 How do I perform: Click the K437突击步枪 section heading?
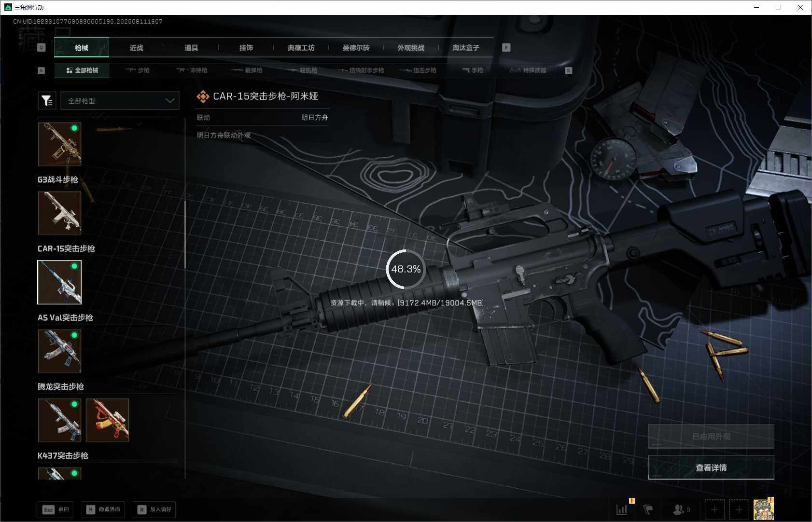pos(63,455)
